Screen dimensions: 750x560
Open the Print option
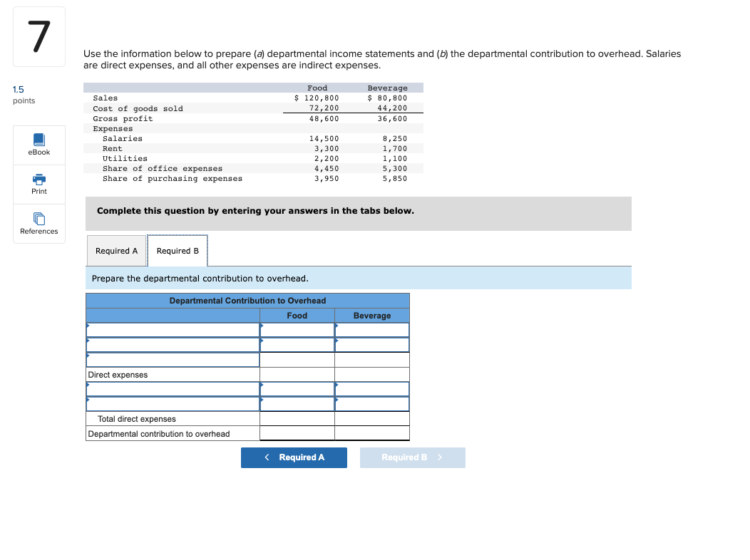click(38, 184)
